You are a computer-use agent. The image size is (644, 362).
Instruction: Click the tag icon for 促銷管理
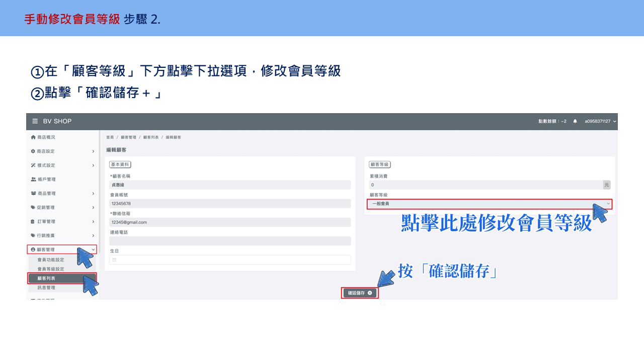tap(33, 207)
